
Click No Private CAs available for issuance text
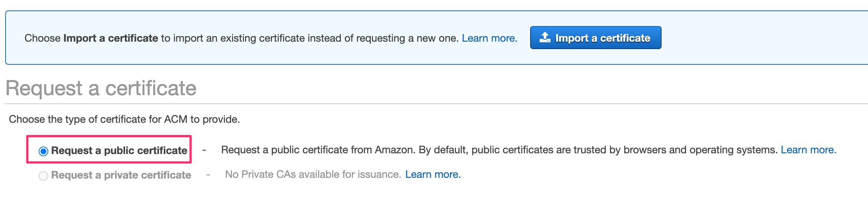[313, 174]
